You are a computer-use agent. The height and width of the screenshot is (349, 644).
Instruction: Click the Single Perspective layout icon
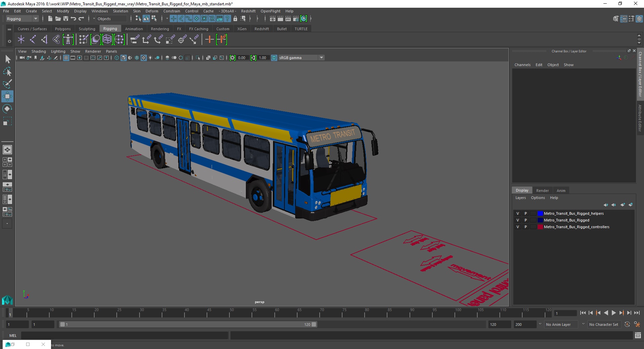coord(7,150)
